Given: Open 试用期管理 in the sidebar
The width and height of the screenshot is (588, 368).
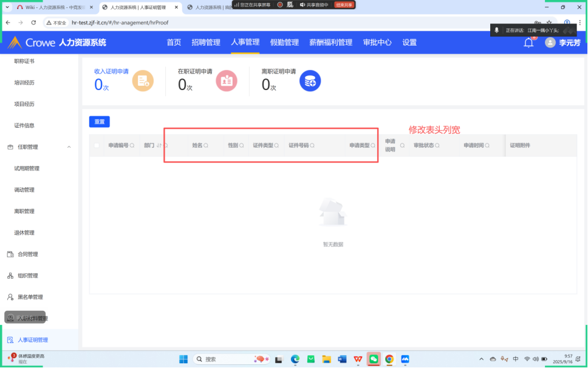Looking at the screenshot, I should pyautogui.click(x=27, y=168).
